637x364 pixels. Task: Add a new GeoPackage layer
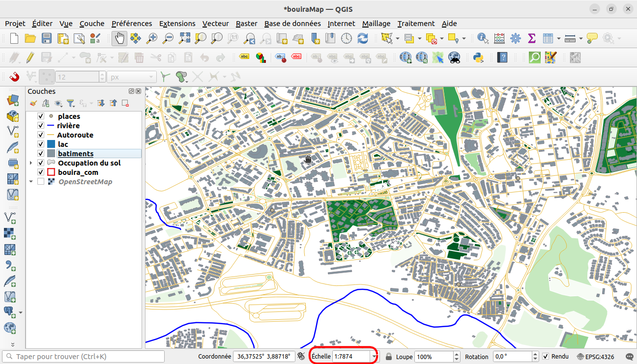tap(12, 116)
